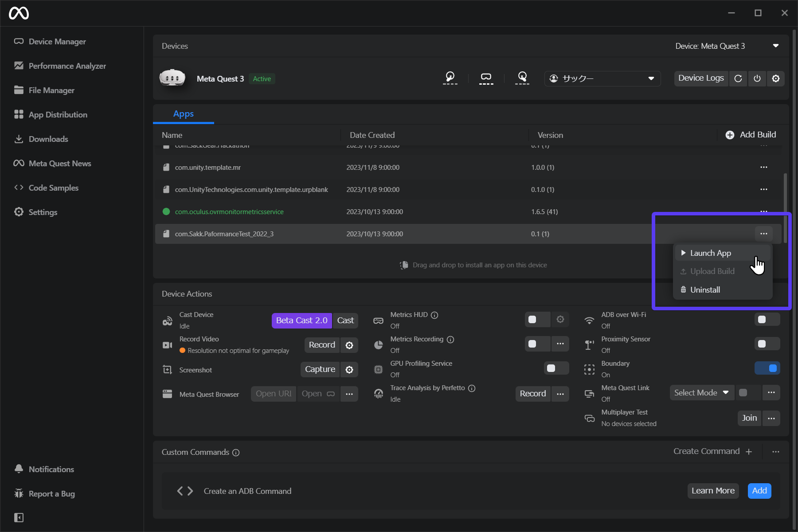Open the user account dropdown
The image size is (798, 532).
click(602, 78)
